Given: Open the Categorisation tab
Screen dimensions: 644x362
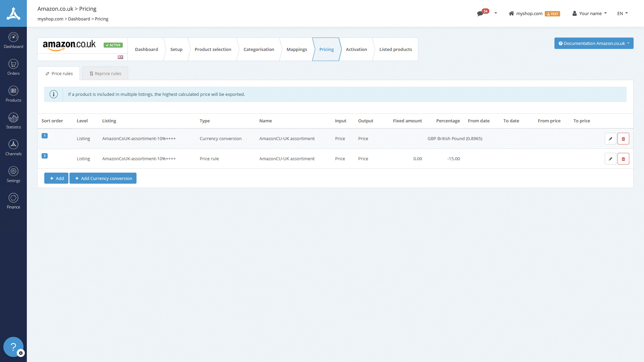Looking at the screenshot, I should tap(259, 49).
